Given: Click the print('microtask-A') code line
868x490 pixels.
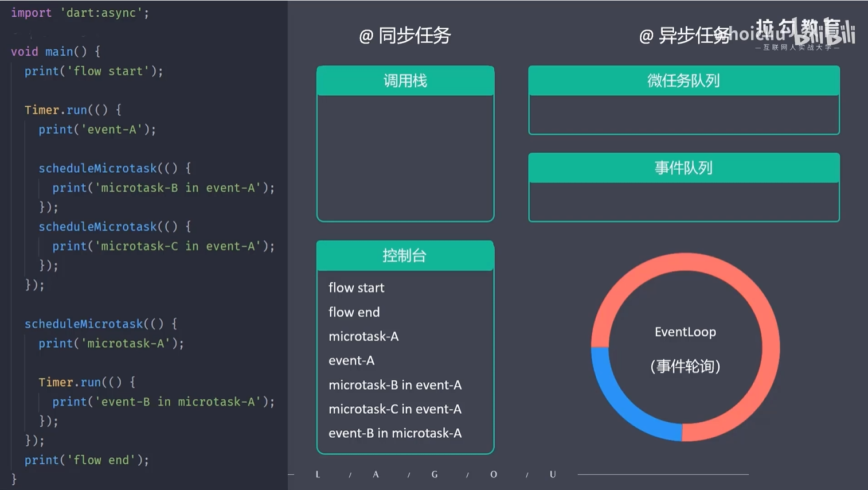Looking at the screenshot, I should pyautogui.click(x=111, y=343).
